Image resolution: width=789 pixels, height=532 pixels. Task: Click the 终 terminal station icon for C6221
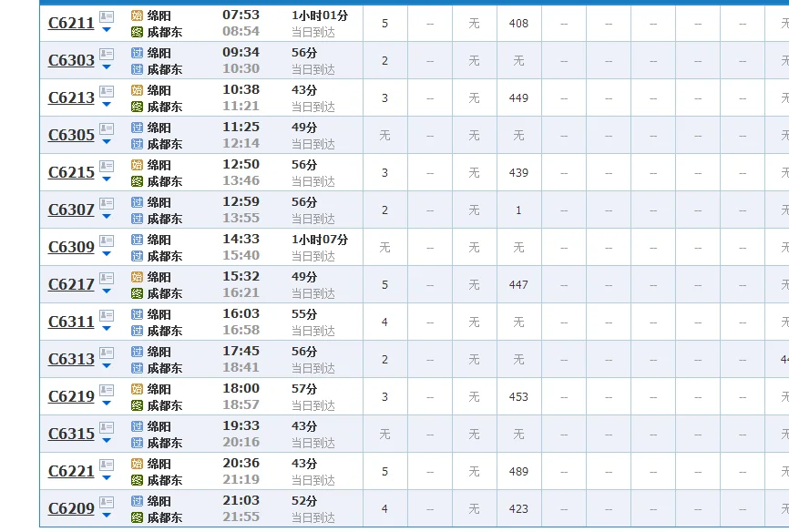(138, 480)
